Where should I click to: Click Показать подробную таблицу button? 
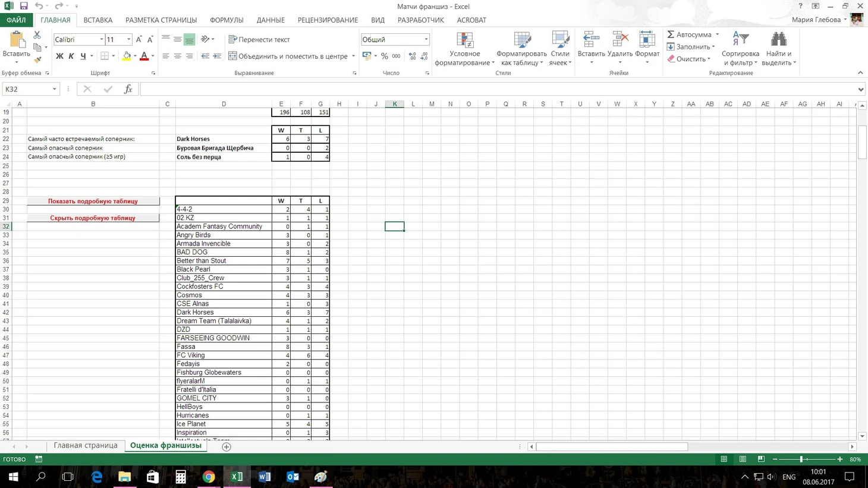point(93,201)
